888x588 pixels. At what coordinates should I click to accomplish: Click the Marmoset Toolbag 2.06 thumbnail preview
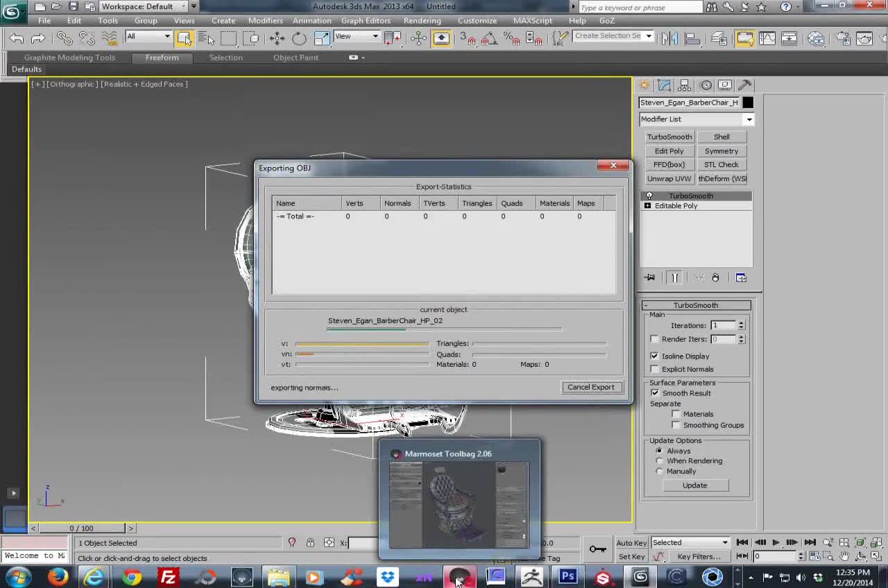(x=459, y=505)
